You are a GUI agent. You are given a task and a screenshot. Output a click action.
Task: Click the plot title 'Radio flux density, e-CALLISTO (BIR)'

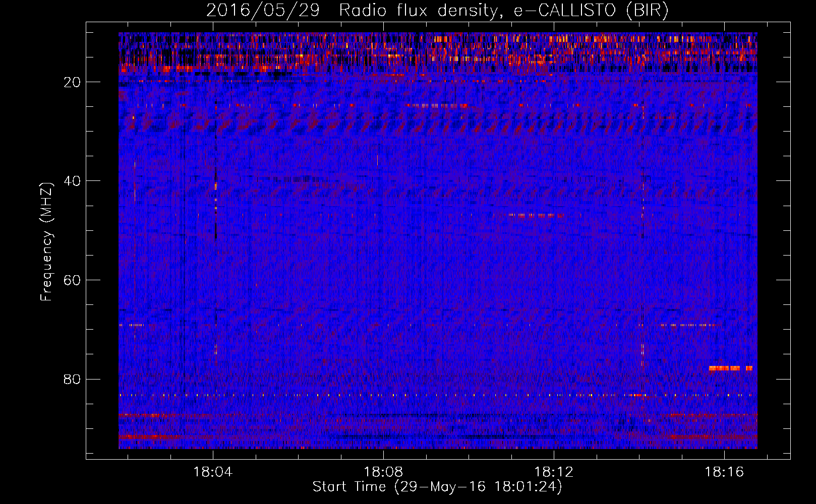click(x=503, y=10)
